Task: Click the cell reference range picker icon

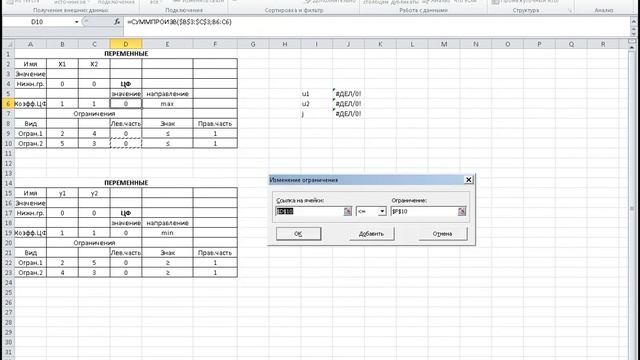Action: pos(347,211)
